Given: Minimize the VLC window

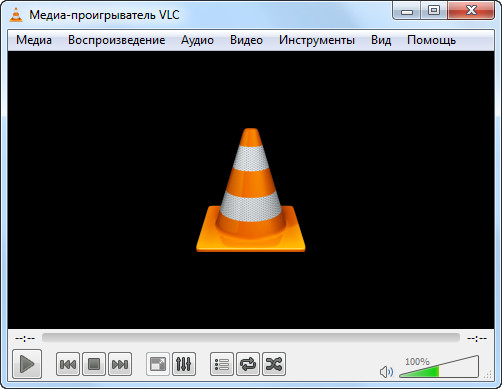Looking at the screenshot, I should coord(407,11).
